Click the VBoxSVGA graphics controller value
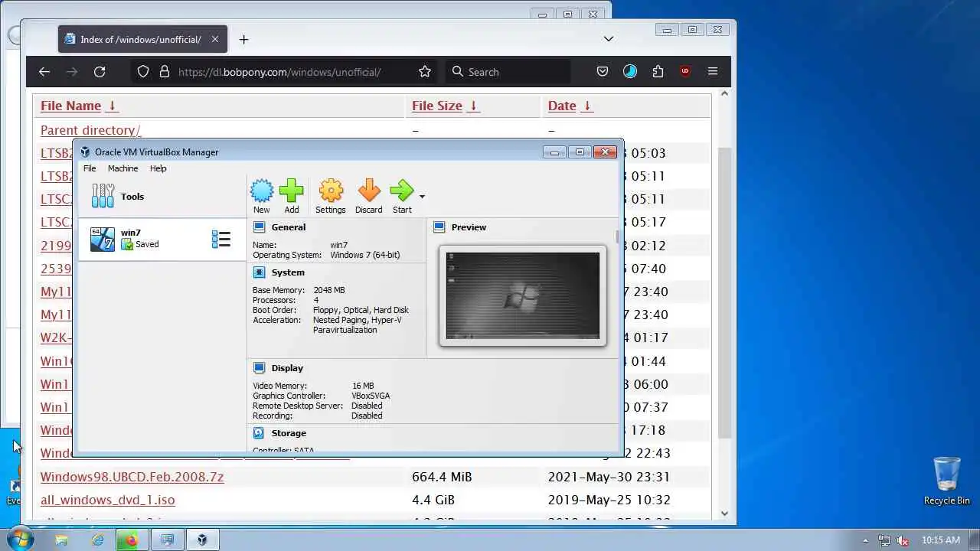 point(371,396)
